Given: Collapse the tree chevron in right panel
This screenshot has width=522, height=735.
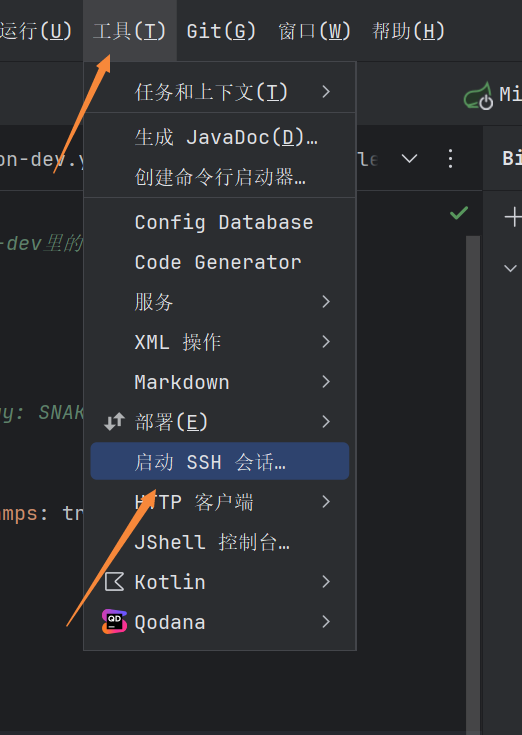Looking at the screenshot, I should tap(510, 268).
